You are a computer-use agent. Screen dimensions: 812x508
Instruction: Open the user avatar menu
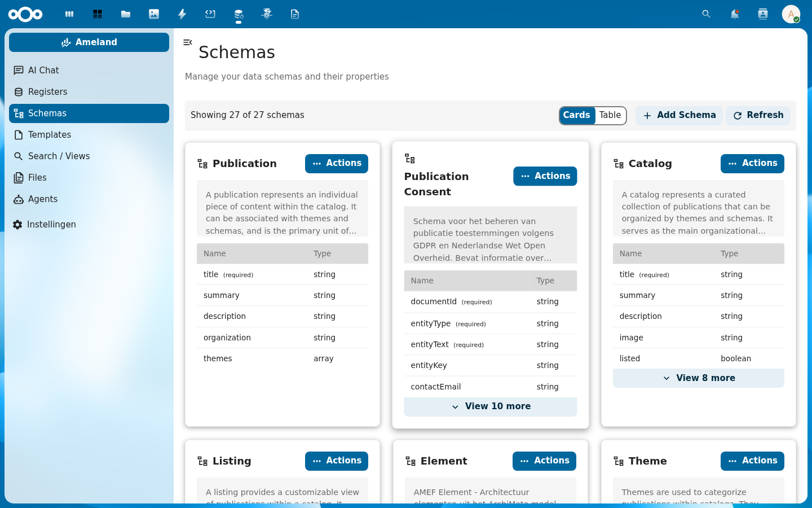click(791, 14)
